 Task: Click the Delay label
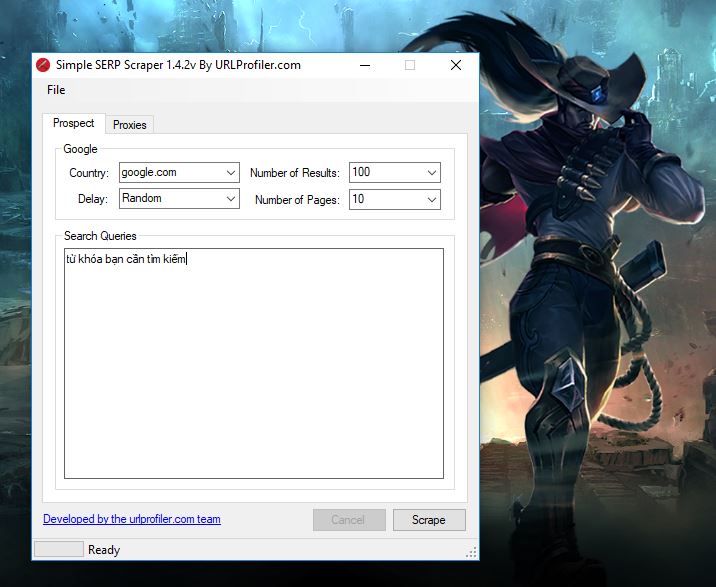93,199
